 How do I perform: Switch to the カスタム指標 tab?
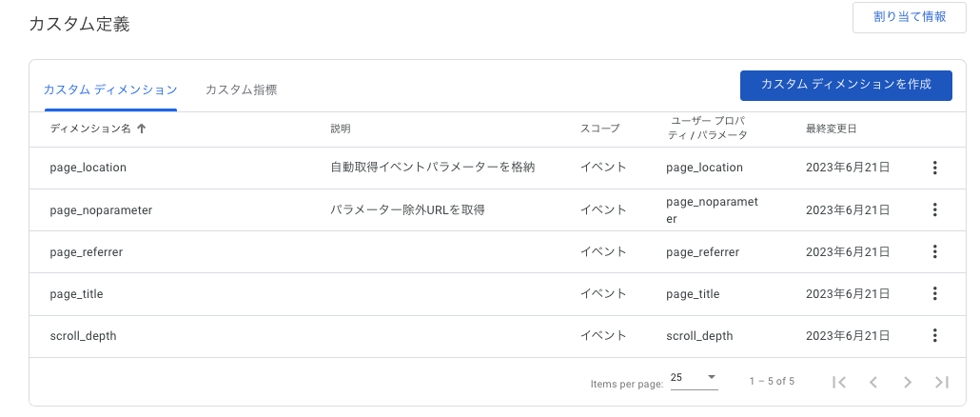(x=242, y=90)
